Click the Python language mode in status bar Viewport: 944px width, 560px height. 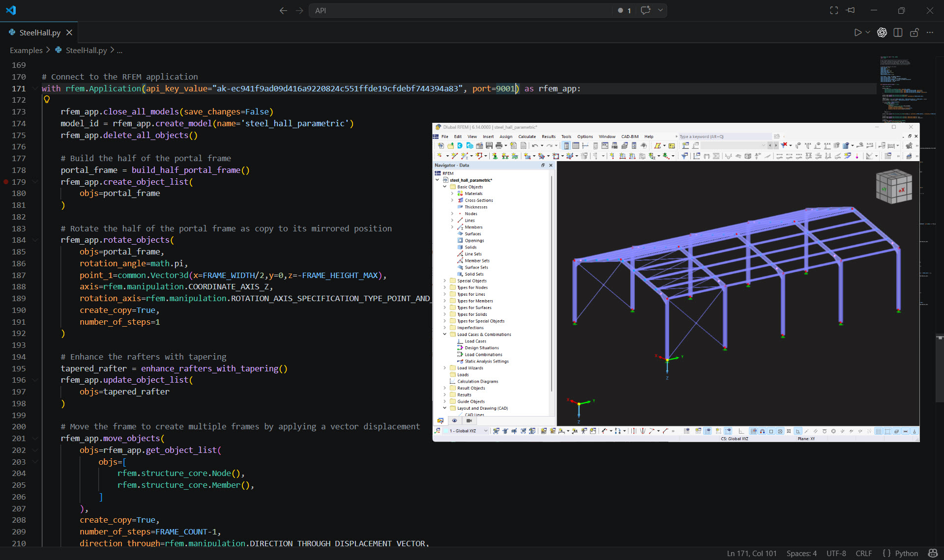(906, 553)
